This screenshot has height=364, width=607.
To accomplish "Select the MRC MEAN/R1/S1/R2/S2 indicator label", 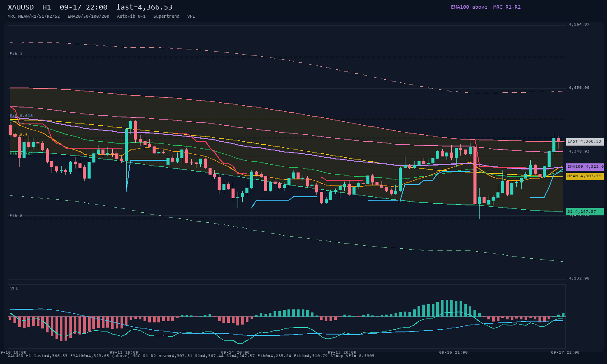I will tap(34, 16).
